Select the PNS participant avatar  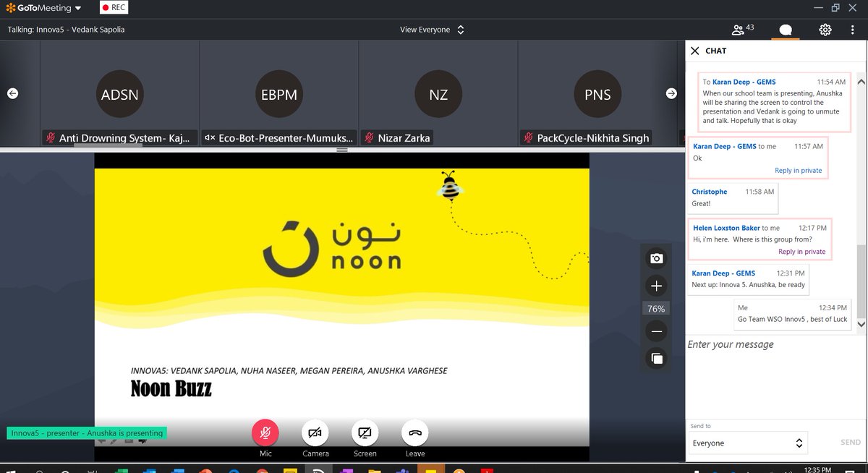(x=597, y=94)
